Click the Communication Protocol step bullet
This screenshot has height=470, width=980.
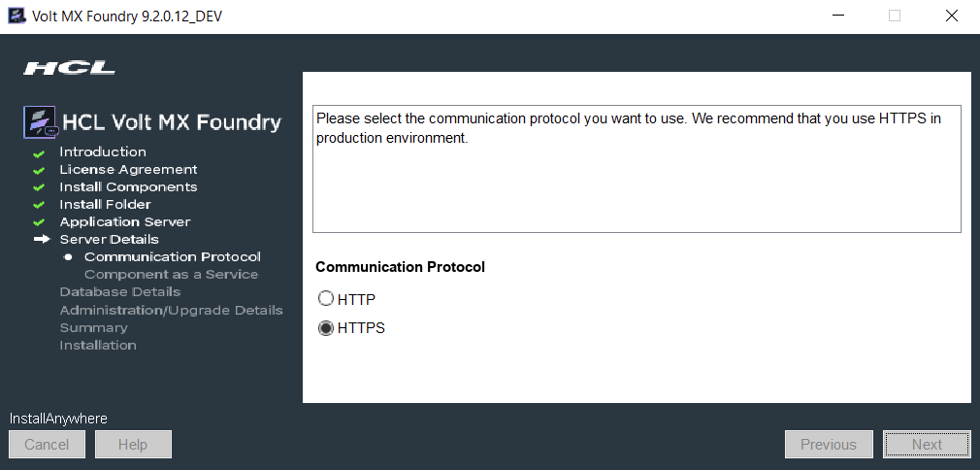[x=68, y=257]
